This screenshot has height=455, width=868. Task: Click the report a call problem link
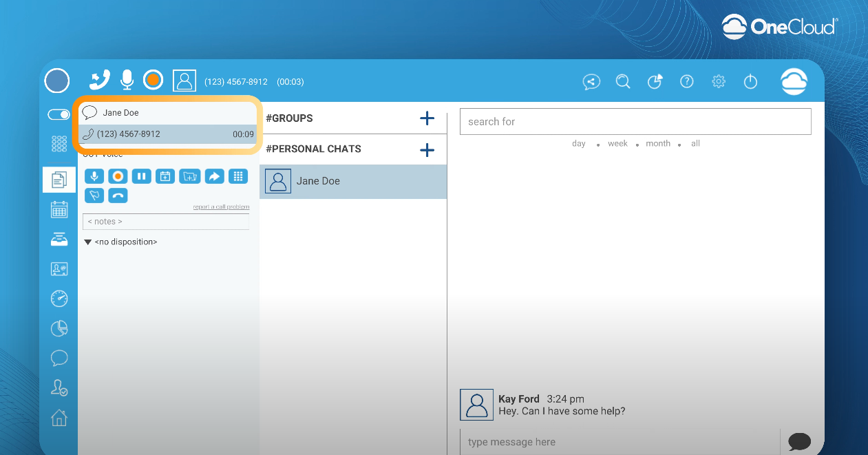(x=221, y=207)
